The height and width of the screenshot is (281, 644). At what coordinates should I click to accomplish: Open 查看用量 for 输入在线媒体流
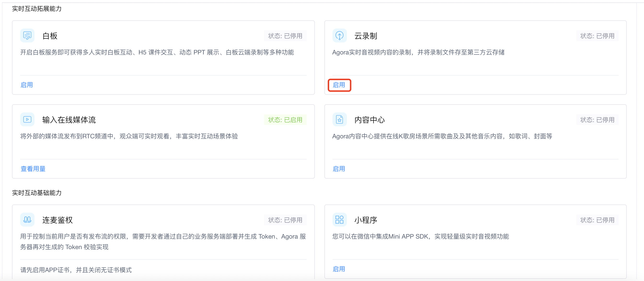coord(33,169)
